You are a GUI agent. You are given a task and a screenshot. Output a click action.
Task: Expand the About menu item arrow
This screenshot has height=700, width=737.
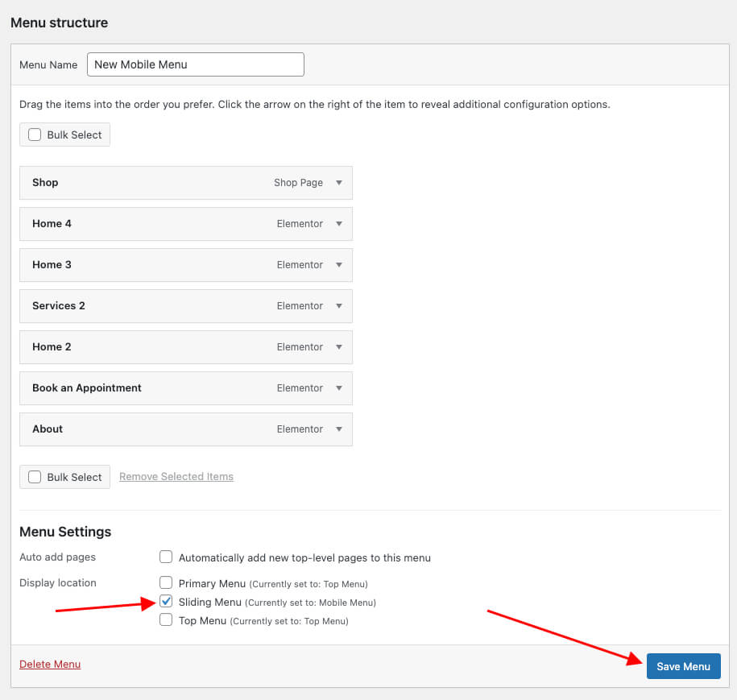point(339,429)
